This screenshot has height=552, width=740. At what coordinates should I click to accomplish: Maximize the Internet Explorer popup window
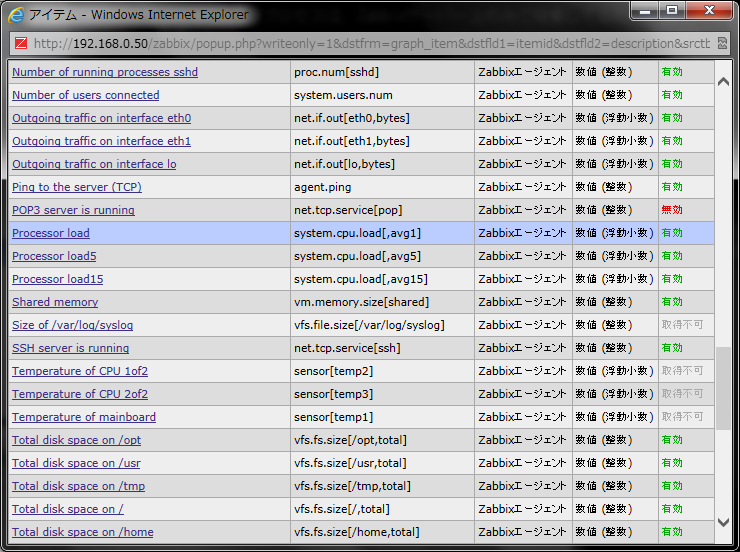(672, 10)
